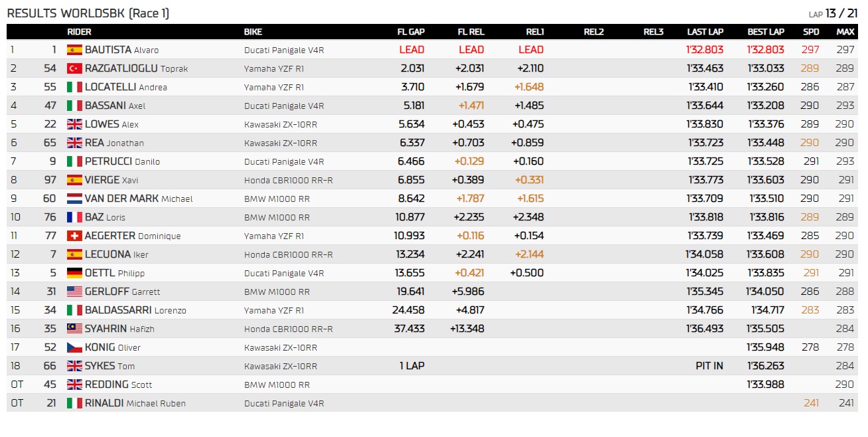Click the REL2 column header

(x=594, y=32)
